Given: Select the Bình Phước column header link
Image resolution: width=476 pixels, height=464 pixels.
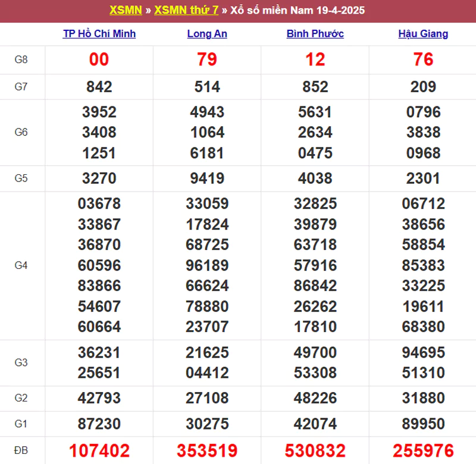Looking at the screenshot, I should click(315, 34).
